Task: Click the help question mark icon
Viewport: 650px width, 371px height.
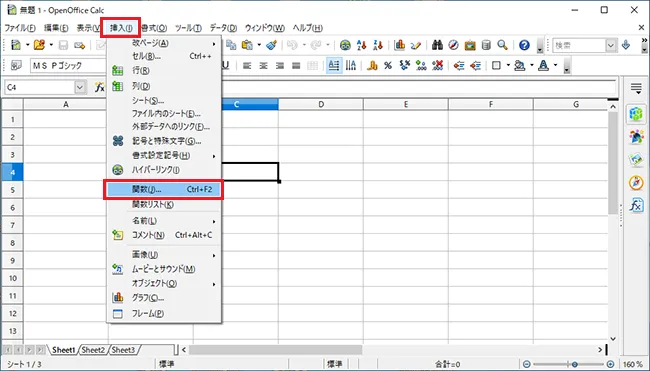Action: (524, 45)
